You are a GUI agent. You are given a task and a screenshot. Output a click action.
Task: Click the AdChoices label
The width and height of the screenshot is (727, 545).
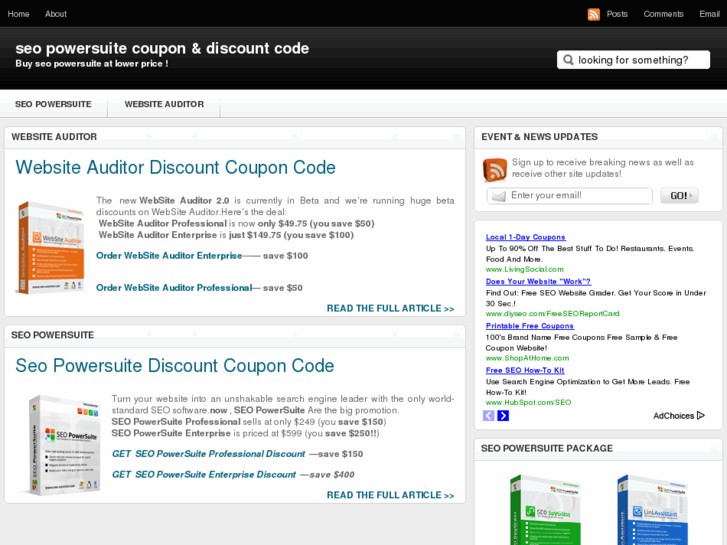coord(673,416)
